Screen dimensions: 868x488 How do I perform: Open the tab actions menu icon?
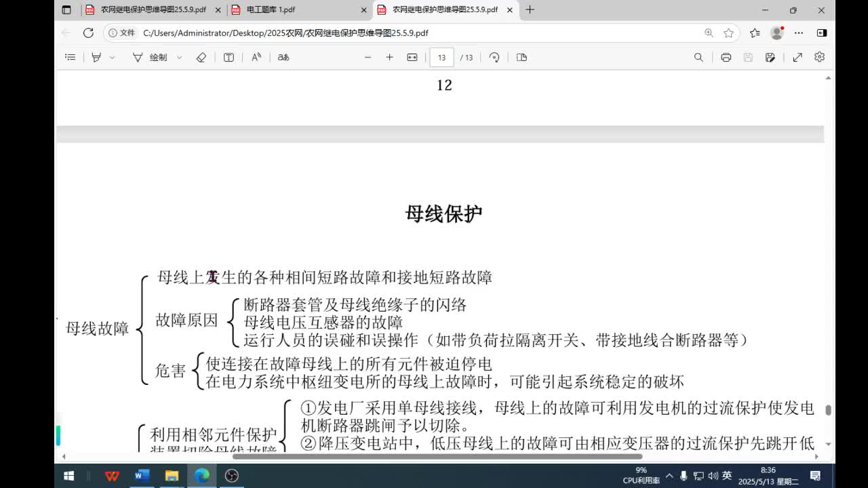(66, 10)
